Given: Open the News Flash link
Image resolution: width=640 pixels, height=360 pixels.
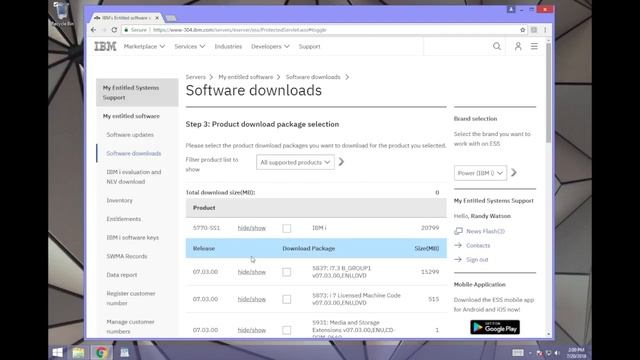Looking at the screenshot, I should click(485, 231).
